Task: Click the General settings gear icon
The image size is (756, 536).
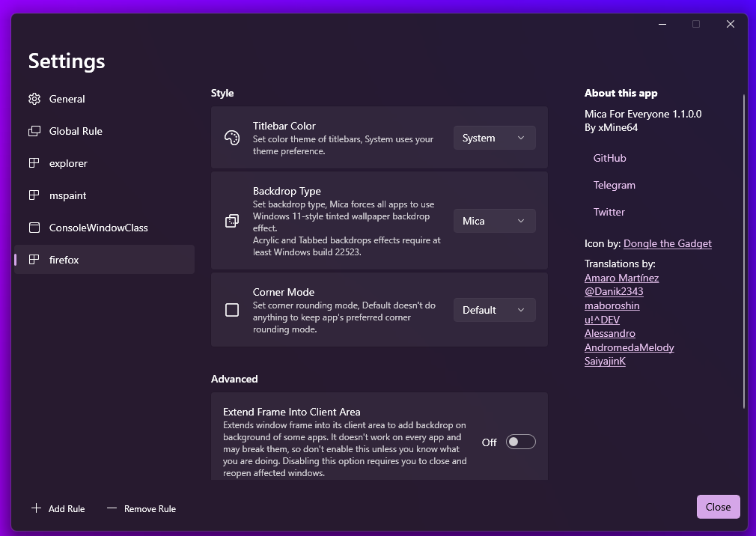Action: [34, 98]
